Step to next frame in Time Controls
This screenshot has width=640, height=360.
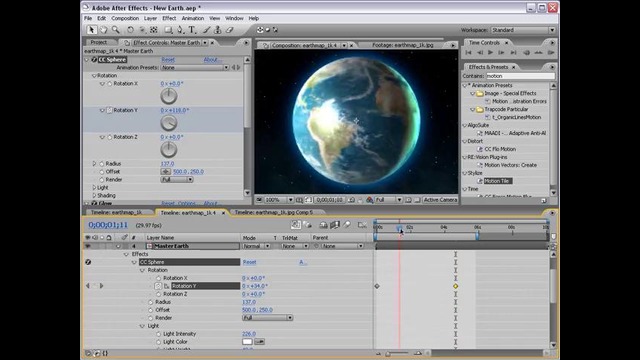502,52
